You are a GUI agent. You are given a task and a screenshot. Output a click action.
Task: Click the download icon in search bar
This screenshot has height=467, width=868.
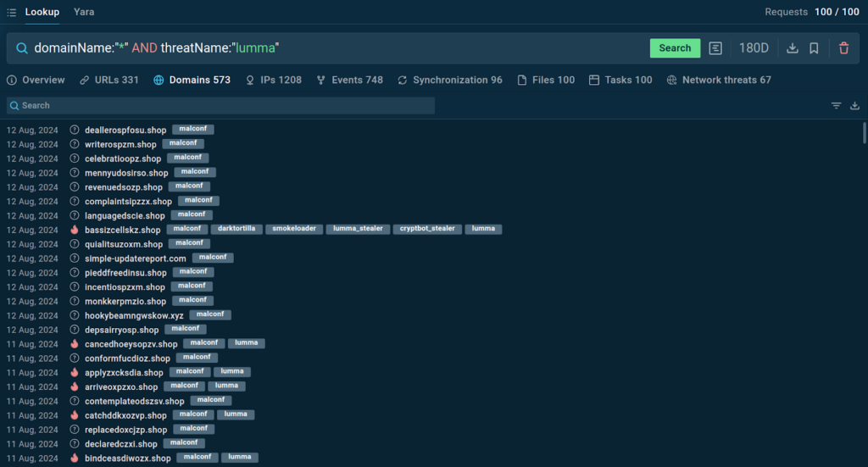tap(793, 48)
